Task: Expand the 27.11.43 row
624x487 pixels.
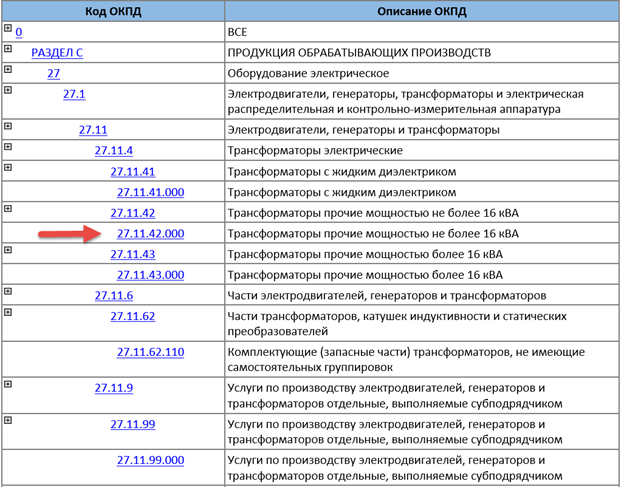Action: coord(8,250)
